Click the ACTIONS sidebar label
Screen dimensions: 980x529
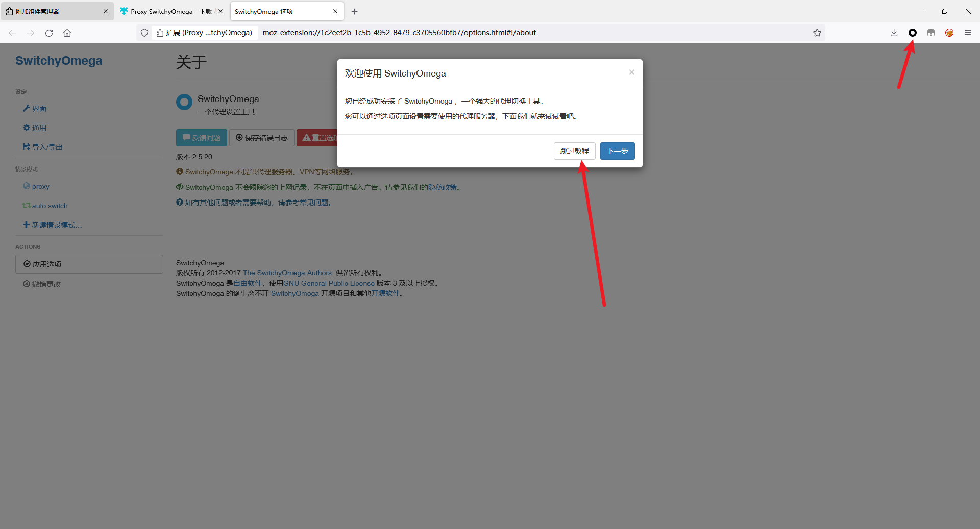28,247
